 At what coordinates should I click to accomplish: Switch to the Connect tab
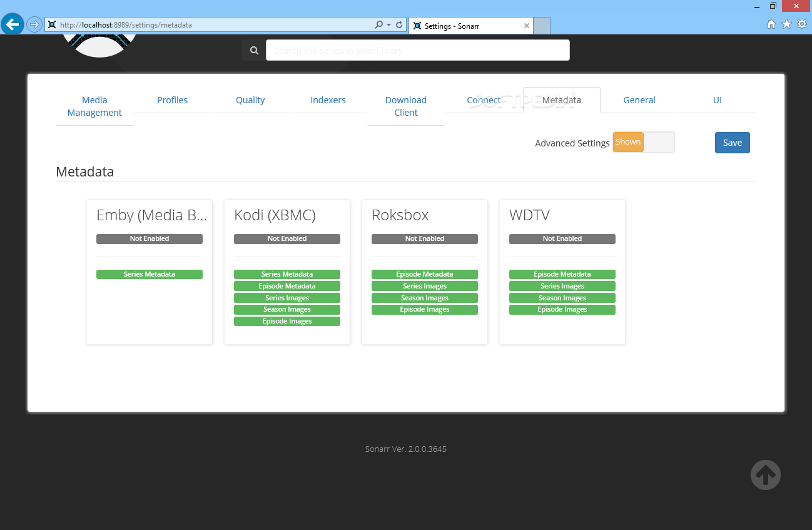[x=484, y=100]
